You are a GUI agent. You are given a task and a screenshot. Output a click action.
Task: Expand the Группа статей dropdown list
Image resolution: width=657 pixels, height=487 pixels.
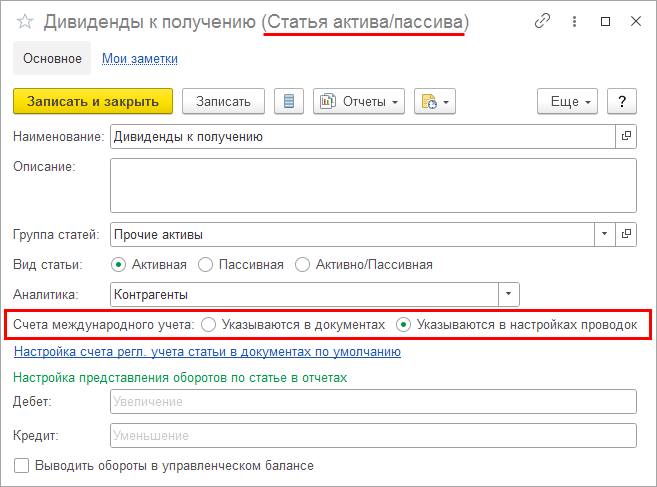tap(604, 235)
